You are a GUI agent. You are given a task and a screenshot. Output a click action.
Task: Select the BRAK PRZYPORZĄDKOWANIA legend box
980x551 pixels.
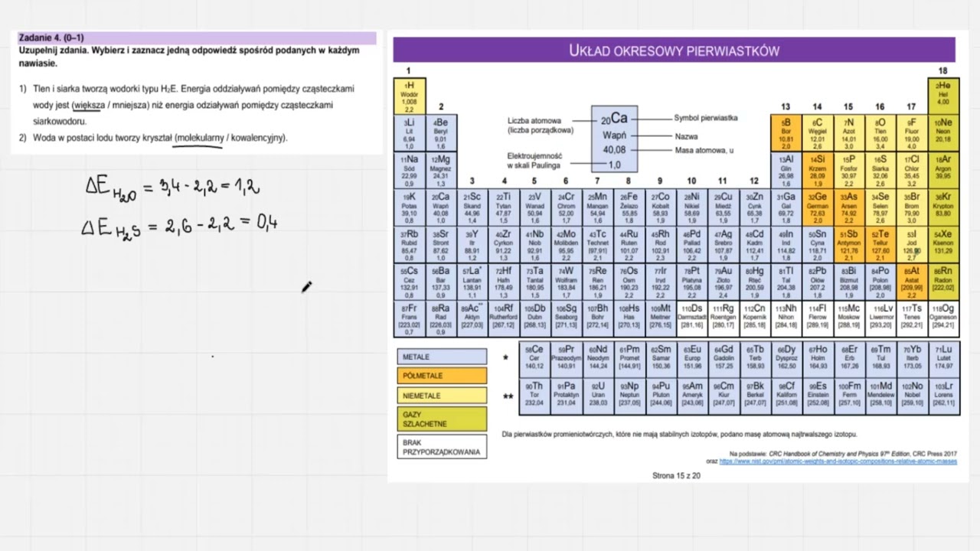click(442, 447)
